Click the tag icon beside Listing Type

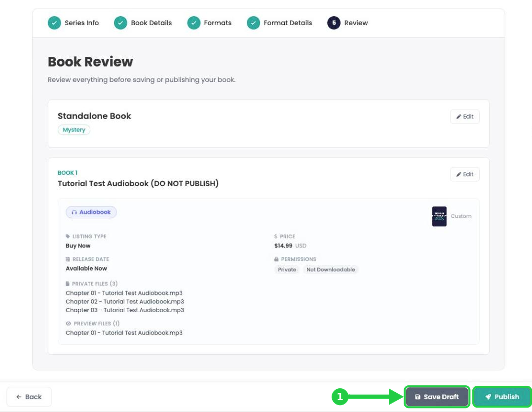coord(68,237)
